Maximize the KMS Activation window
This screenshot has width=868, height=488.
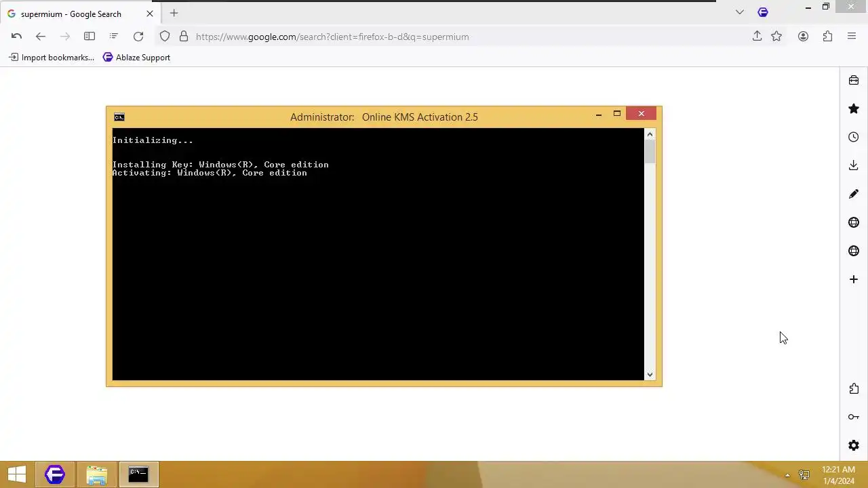pyautogui.click(x=617, y=114)
